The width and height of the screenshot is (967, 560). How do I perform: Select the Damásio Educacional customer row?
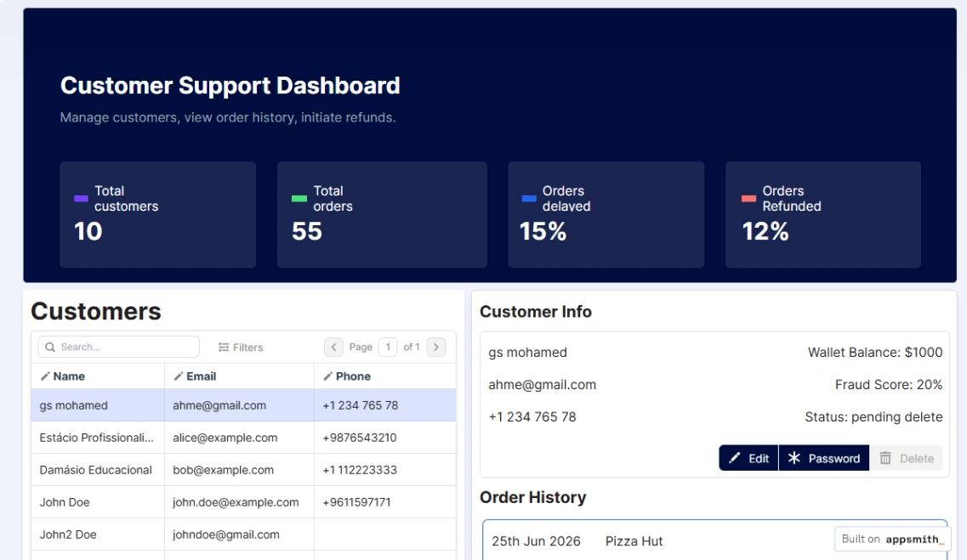tap(243, 470)
